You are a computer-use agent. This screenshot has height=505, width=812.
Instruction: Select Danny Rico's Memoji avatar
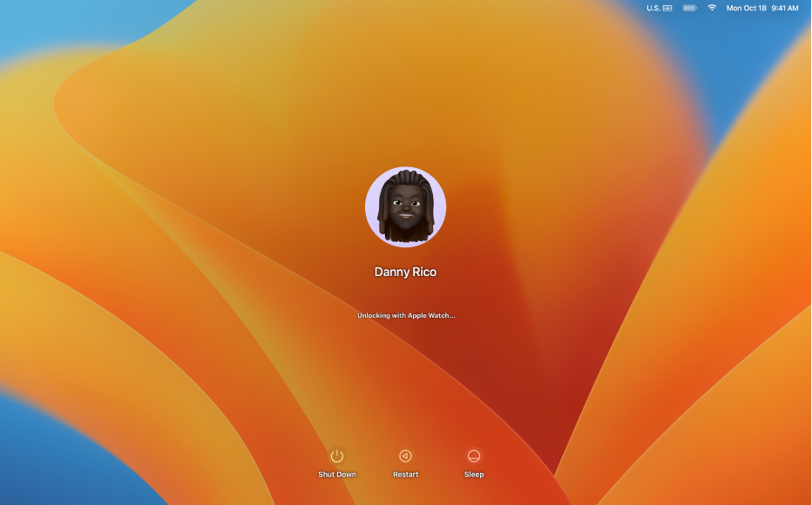tap(406, 207)
